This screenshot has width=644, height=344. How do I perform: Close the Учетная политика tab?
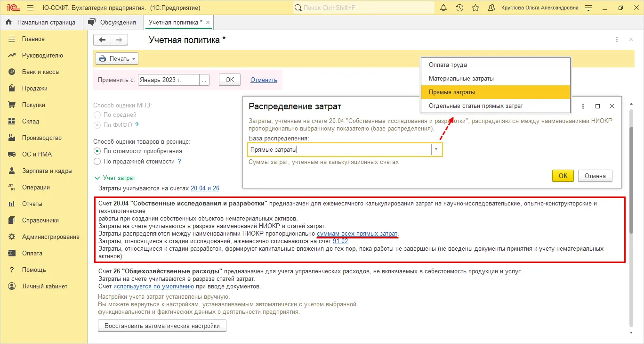coord(208,23)
